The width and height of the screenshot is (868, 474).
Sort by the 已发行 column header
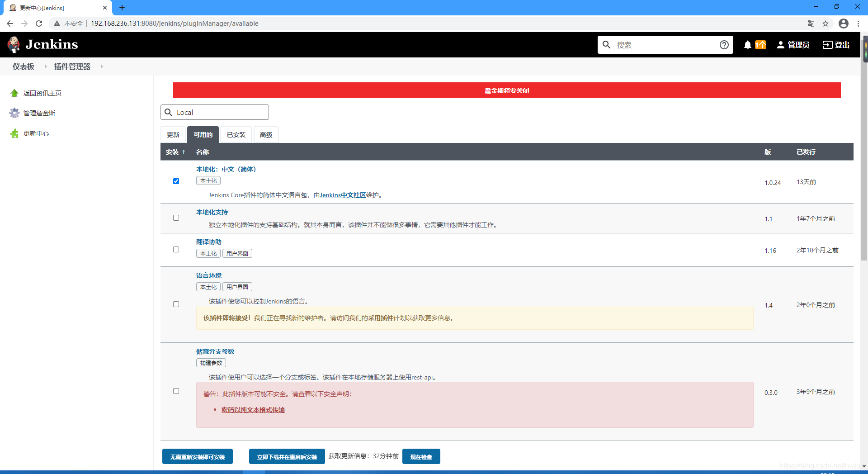click(806, 152)
